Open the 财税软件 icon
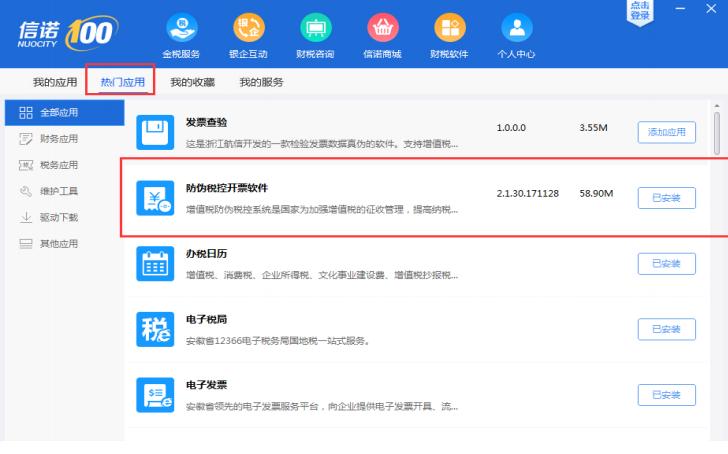728x454 pixels. [449, 28]
